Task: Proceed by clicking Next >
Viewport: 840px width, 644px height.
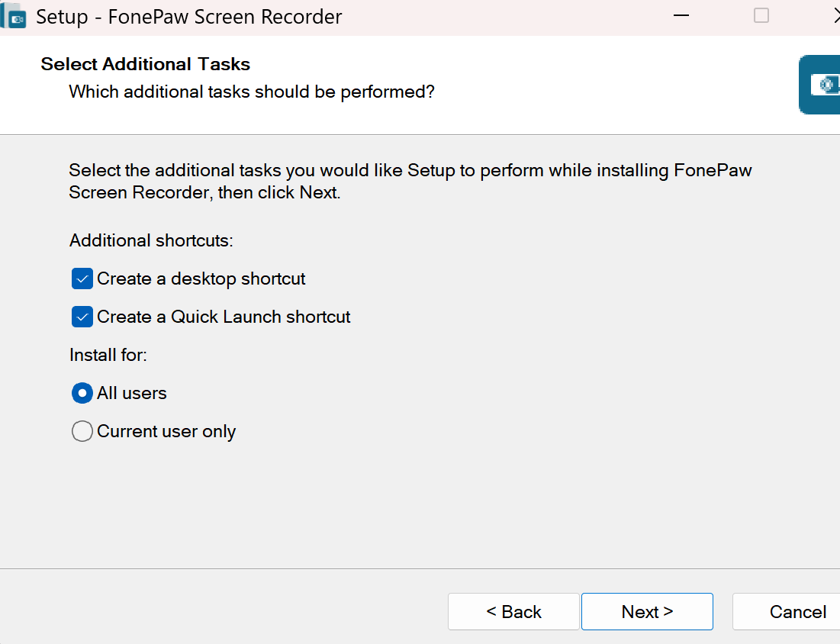Action: point(647,612)
